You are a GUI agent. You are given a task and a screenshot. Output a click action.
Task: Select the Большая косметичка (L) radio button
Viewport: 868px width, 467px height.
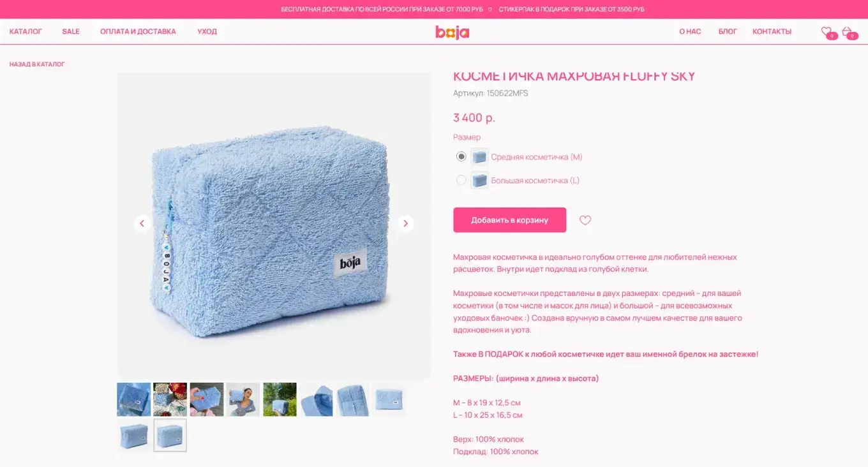click(x=461, y=180)
